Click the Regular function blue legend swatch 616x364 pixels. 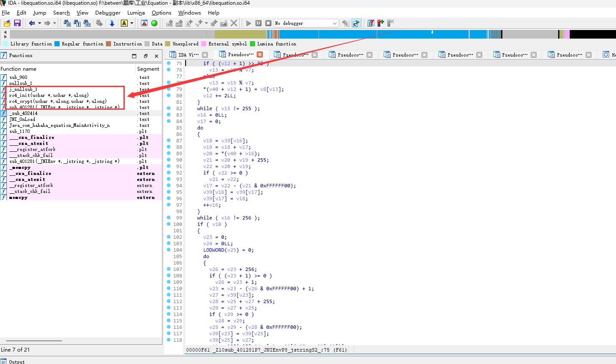[x=57, y=44]
